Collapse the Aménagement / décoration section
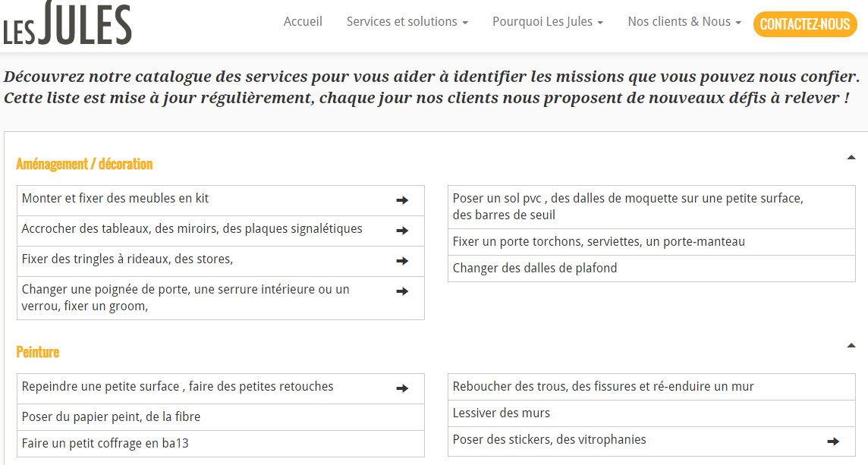868x465 pixels. (x=851, y=158)
